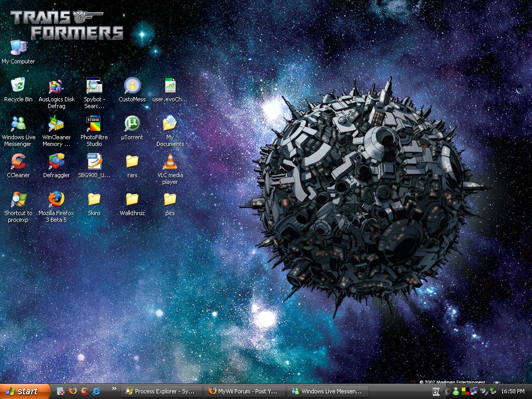Screen dimensions: 532x399
Task: Click the Spybot Search desktop shortcut
Action: tap(94, 86)
